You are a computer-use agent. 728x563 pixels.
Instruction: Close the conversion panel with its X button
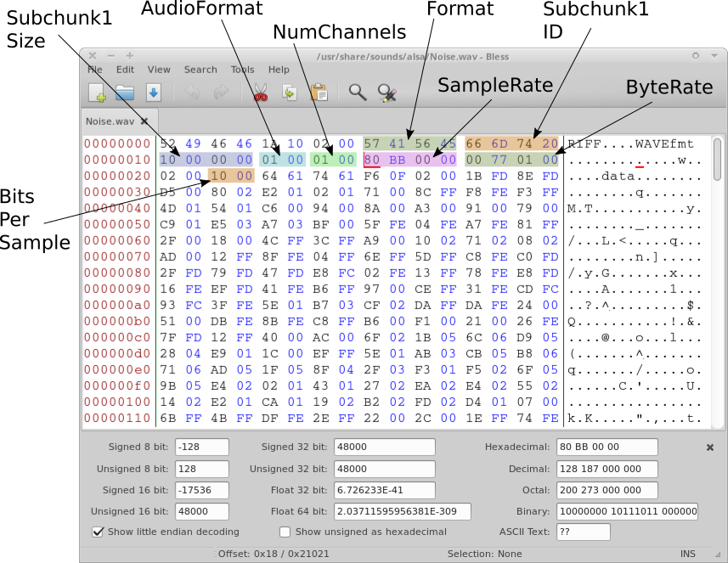[x=710, y=447]
